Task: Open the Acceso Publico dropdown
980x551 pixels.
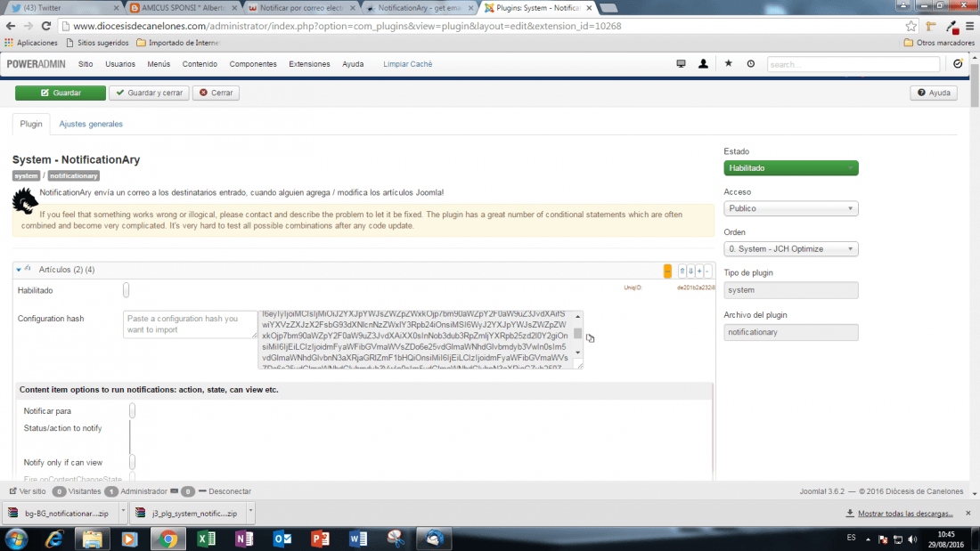Action: coord(790,208)
